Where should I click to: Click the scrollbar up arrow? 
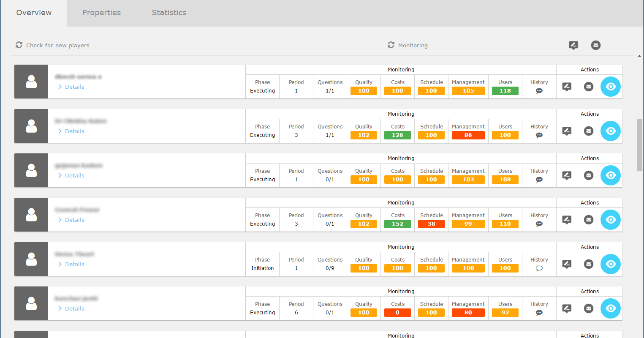tap(639, 56)
